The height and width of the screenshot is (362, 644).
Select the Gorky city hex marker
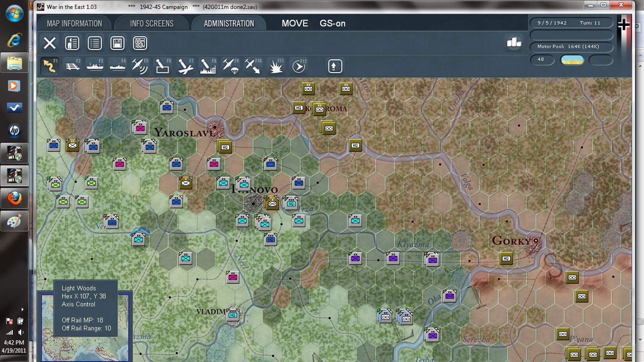pos(536,241)
